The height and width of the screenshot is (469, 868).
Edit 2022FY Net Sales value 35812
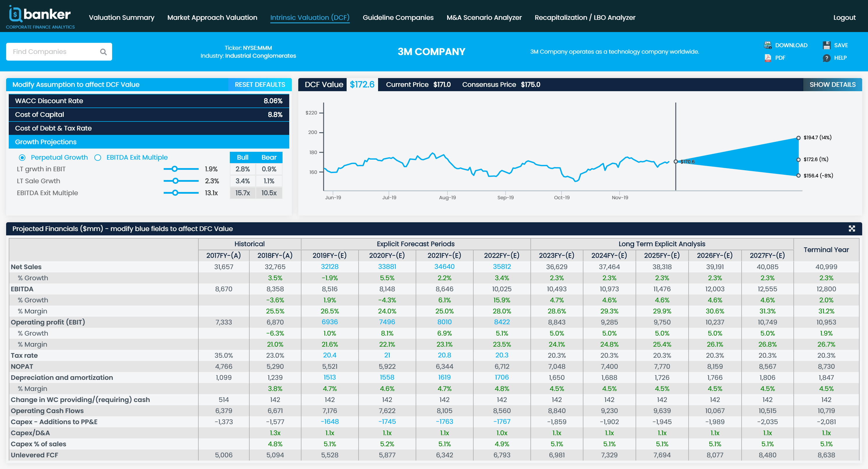(x=502, y=267)
